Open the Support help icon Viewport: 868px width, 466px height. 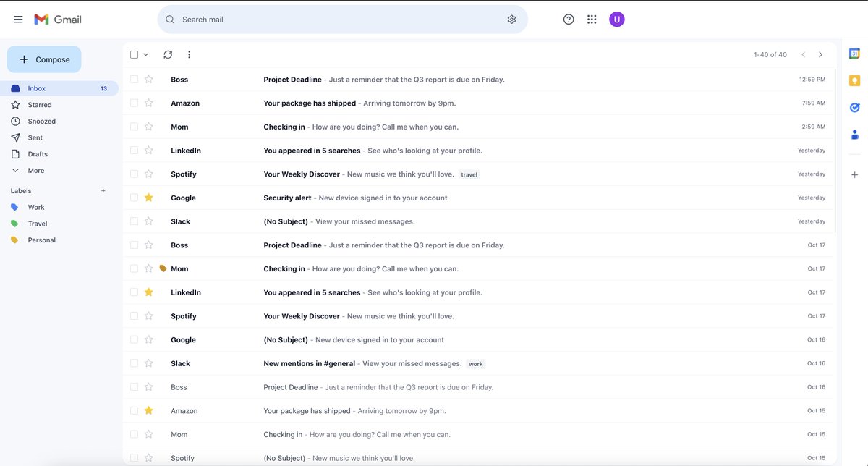(569, 20)
